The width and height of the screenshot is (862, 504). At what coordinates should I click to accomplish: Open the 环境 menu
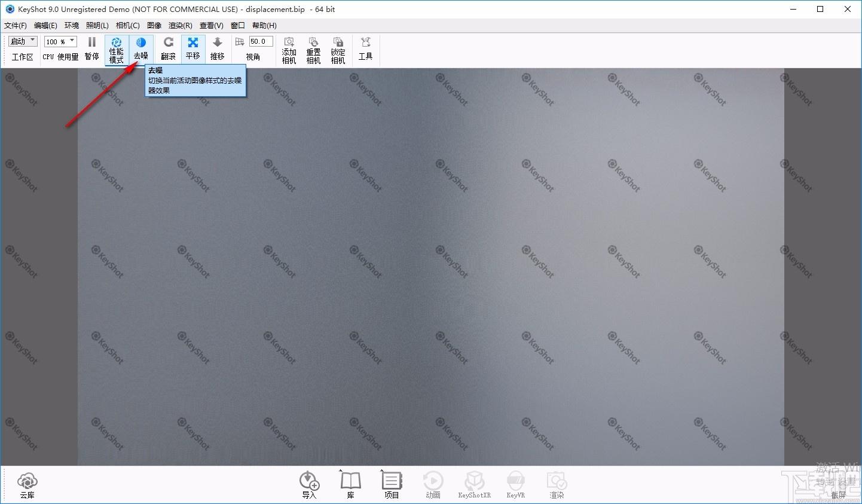click(x=72, y=25)
